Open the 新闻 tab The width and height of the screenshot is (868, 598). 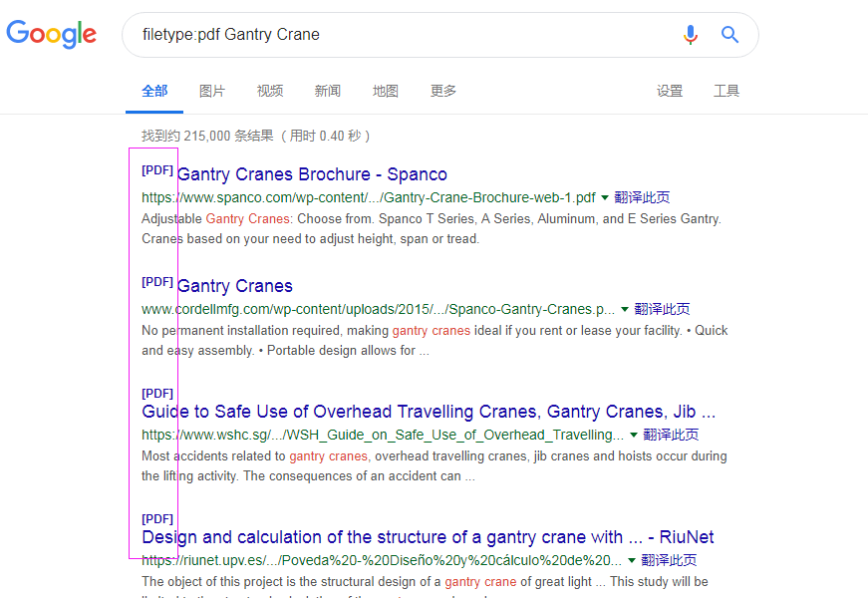328,91
